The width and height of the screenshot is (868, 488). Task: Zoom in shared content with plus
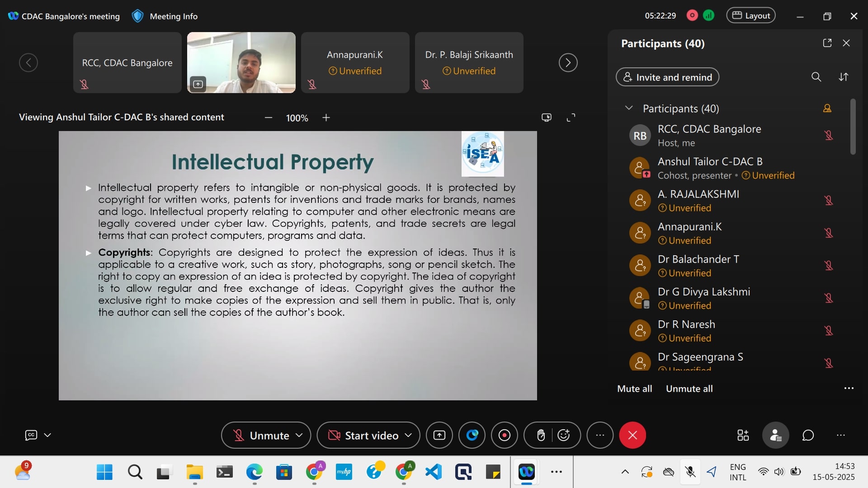pos(326,117)
